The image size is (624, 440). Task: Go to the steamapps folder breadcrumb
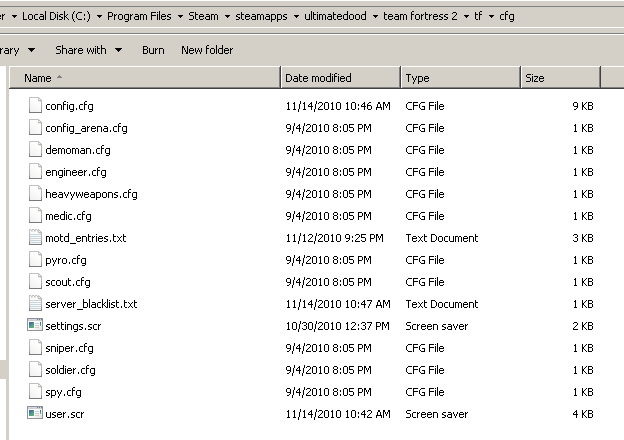click(261, 16)
